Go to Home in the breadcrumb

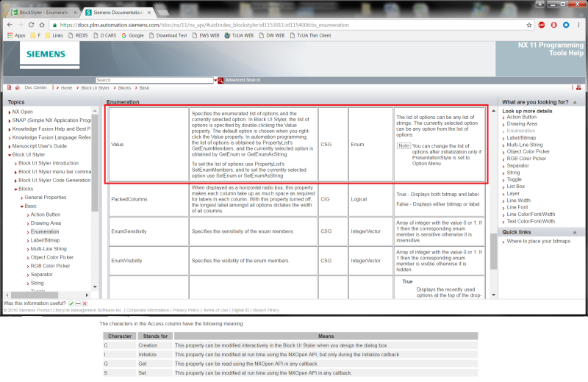pos(66,87)
